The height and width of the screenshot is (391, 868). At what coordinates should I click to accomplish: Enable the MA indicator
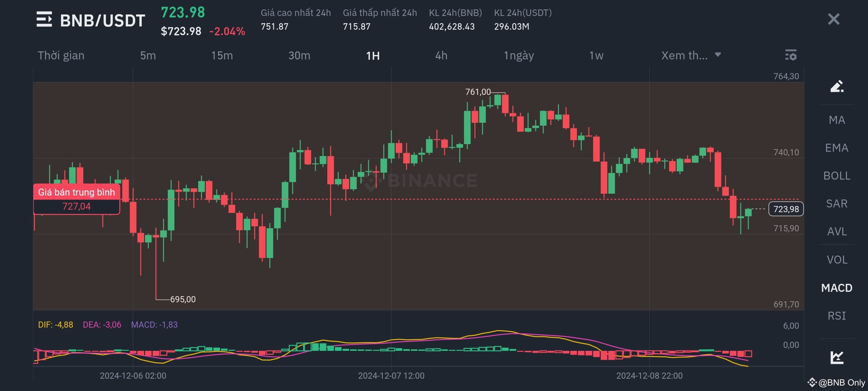coord(837,120)
